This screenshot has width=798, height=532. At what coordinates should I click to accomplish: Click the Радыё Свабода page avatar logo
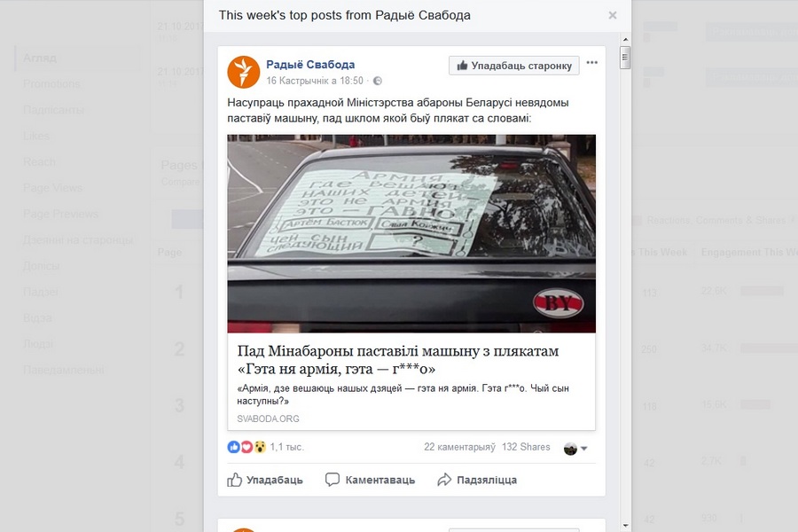coord(243,72)
